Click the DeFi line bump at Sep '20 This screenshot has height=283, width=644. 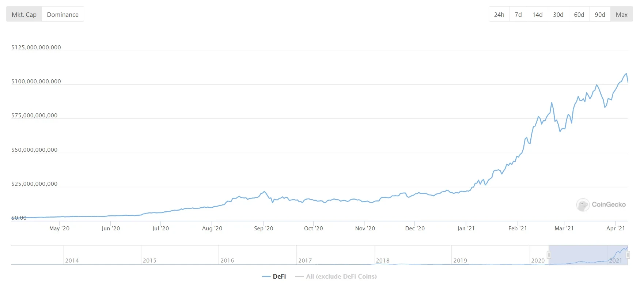[x=264, y=191]
